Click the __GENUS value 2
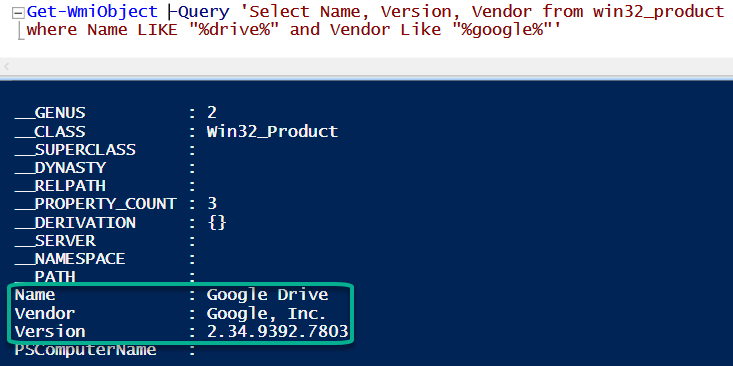The height and width of the screenshot is (366, 733). coord(212,113)
